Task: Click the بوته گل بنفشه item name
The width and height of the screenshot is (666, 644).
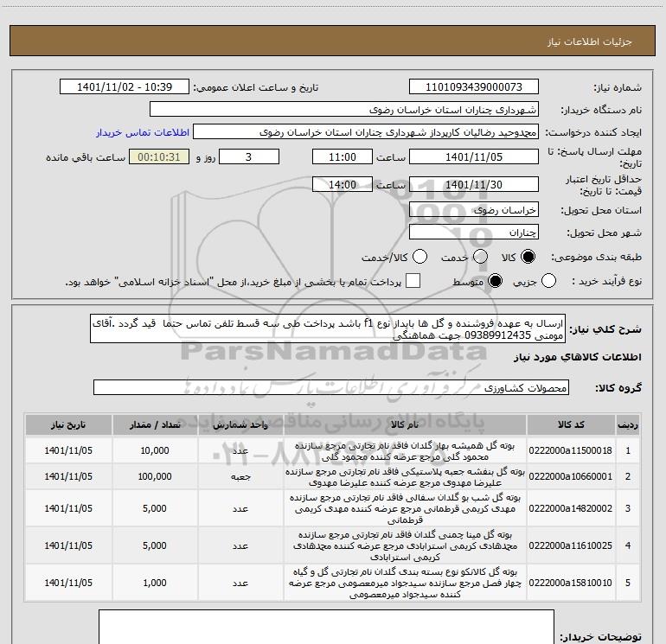Action: tap(405, 477)
